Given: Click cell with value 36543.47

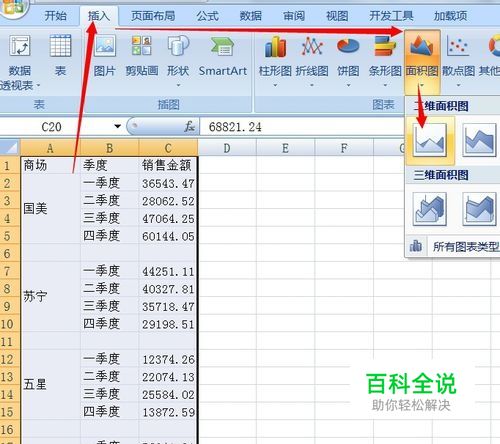Looking at the screenshot, I should [x=168, y=183].
